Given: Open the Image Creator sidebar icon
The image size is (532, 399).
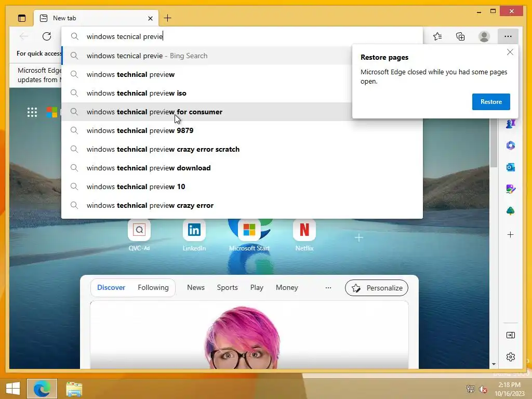Looking at the screenshot, I should (x=511, y=189).
